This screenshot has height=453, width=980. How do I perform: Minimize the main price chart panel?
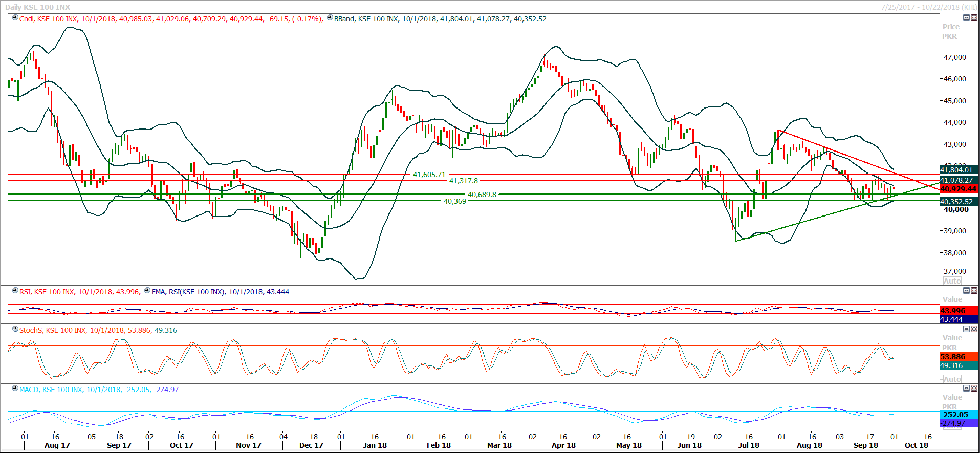pyautogui.click(x=966, y=18)
